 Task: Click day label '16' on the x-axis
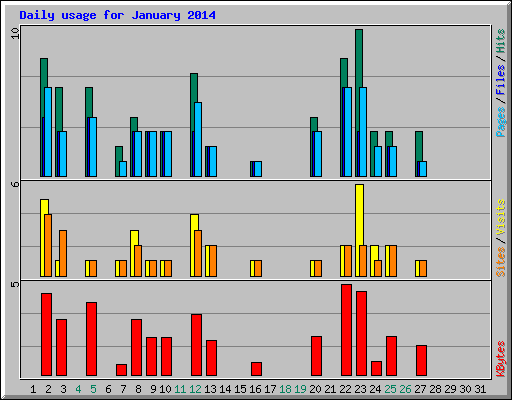tap(255, 389)
